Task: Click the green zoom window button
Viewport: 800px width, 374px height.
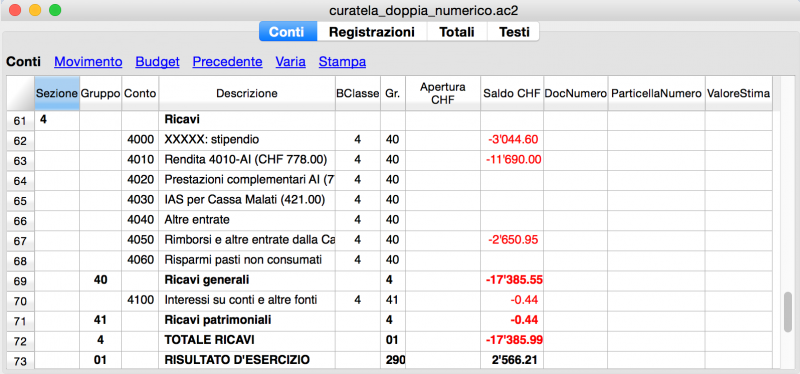Action: [x=54, y=10]
